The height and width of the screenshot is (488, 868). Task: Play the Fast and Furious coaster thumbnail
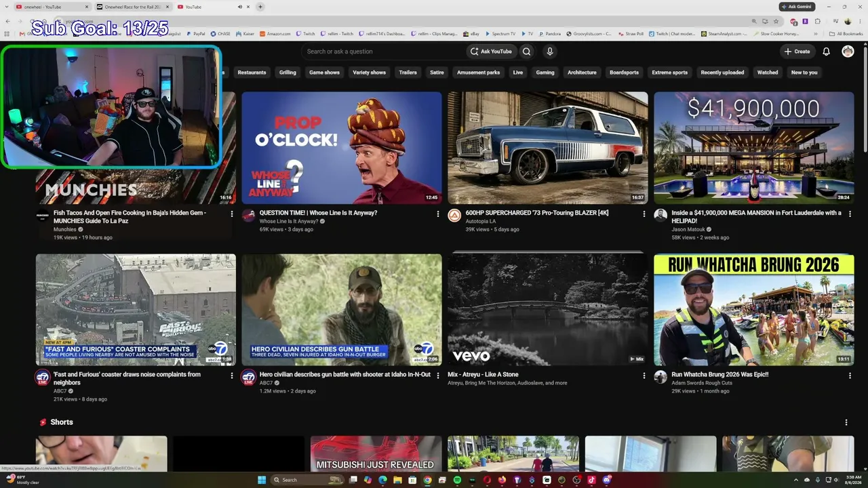136,310
